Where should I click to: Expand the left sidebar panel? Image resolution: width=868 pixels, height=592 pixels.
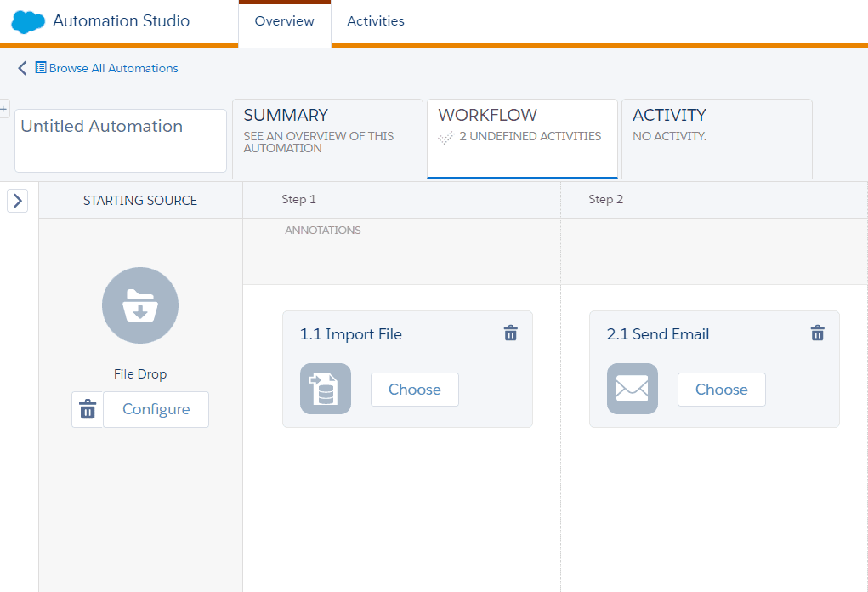[x=18, y=201]
